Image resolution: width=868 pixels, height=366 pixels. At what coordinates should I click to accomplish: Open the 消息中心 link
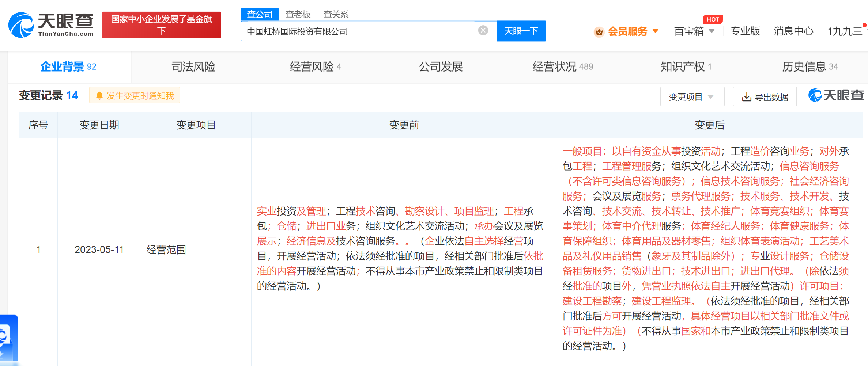(793, 31)
